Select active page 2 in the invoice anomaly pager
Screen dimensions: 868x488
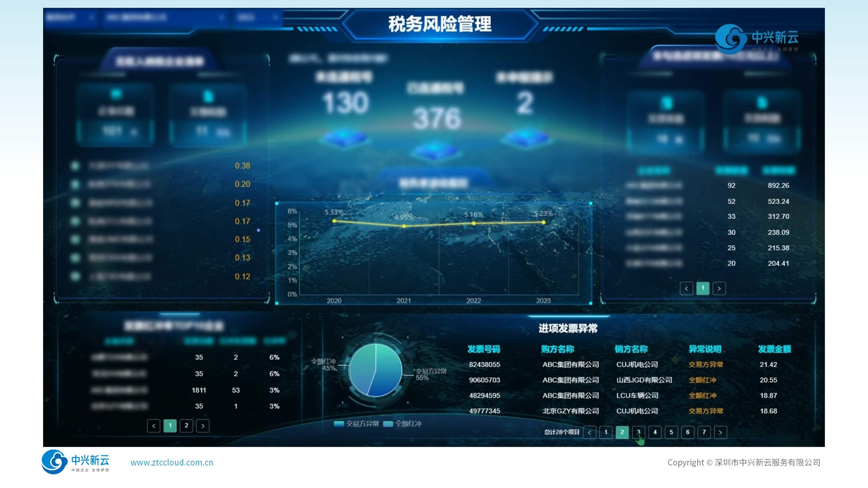coord(622,432)
